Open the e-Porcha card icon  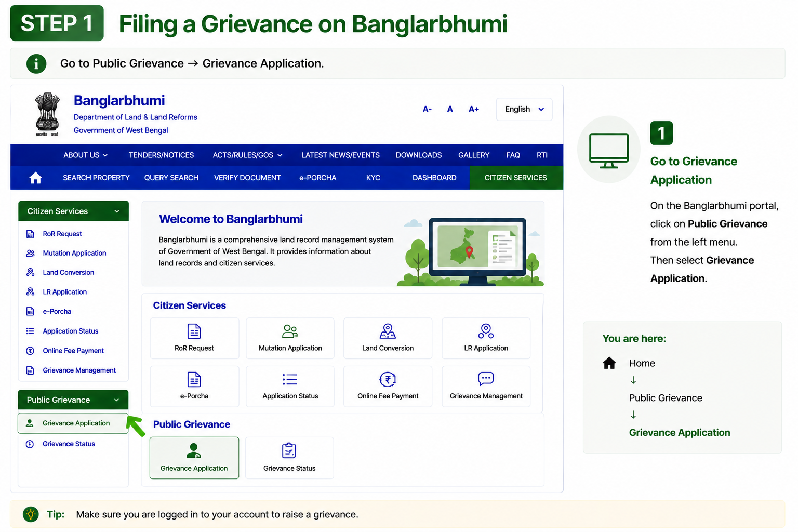pyautogui.click(x=194, y=379)
